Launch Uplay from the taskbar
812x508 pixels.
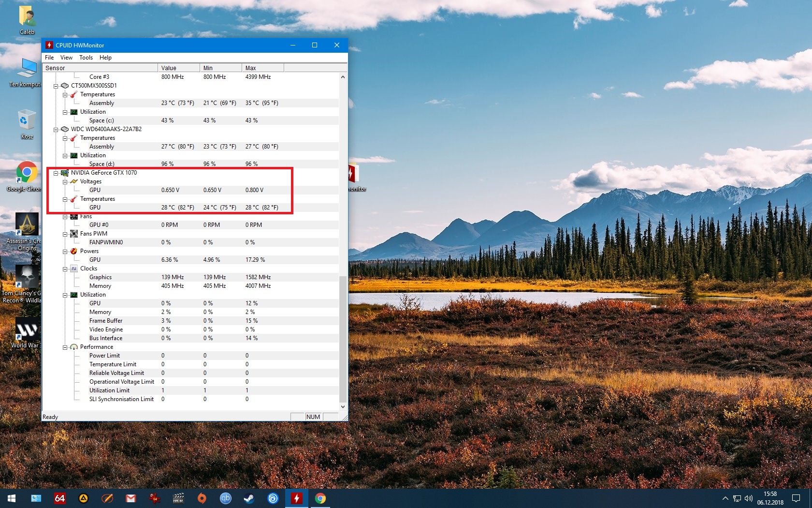point(273,498)
